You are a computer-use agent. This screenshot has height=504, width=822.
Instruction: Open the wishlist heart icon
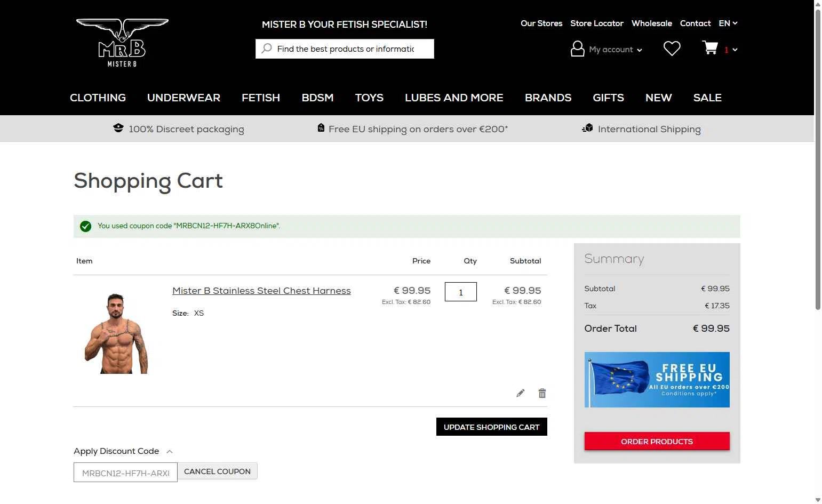[672, 49]
